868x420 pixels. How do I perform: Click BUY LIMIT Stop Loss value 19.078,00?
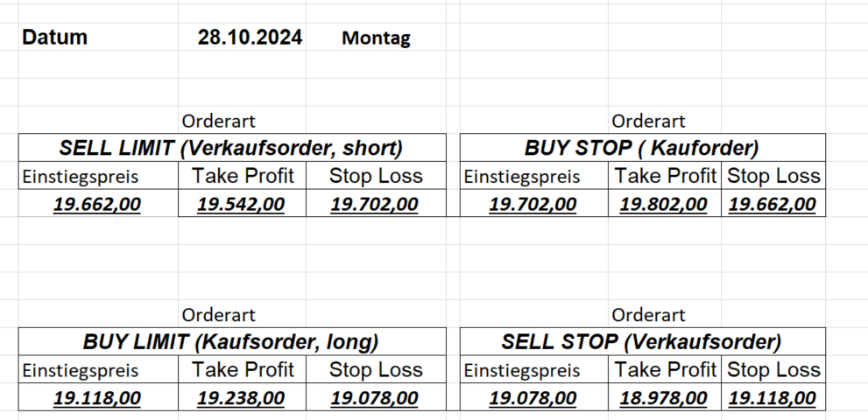[x=375, y=399]
